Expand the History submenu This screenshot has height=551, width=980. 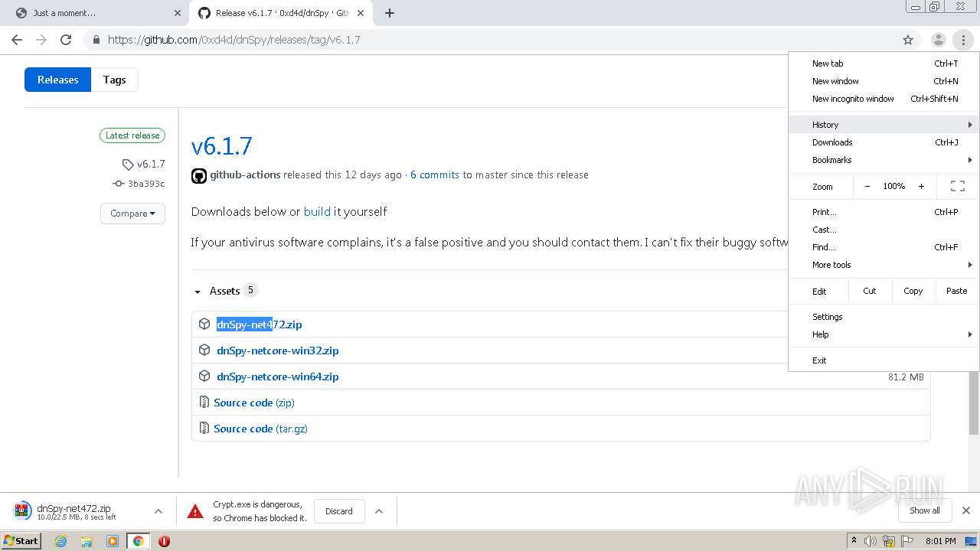point(884,125)
